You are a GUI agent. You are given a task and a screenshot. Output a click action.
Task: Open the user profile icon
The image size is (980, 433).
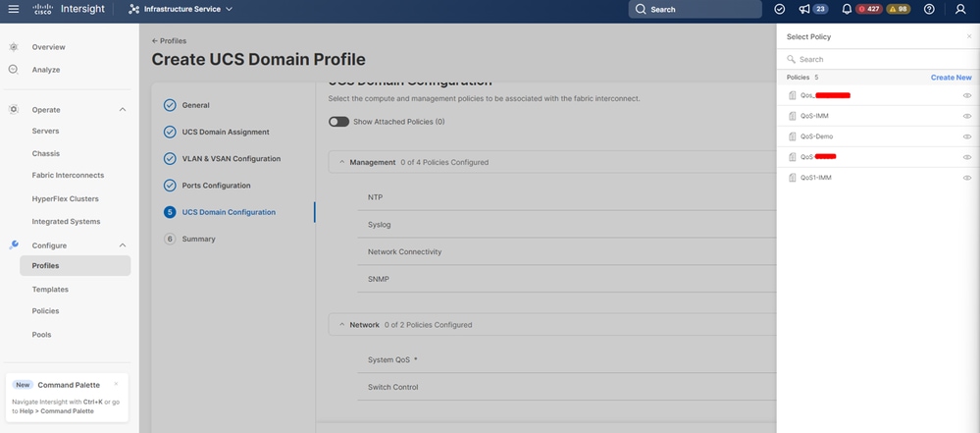point(960,9)
